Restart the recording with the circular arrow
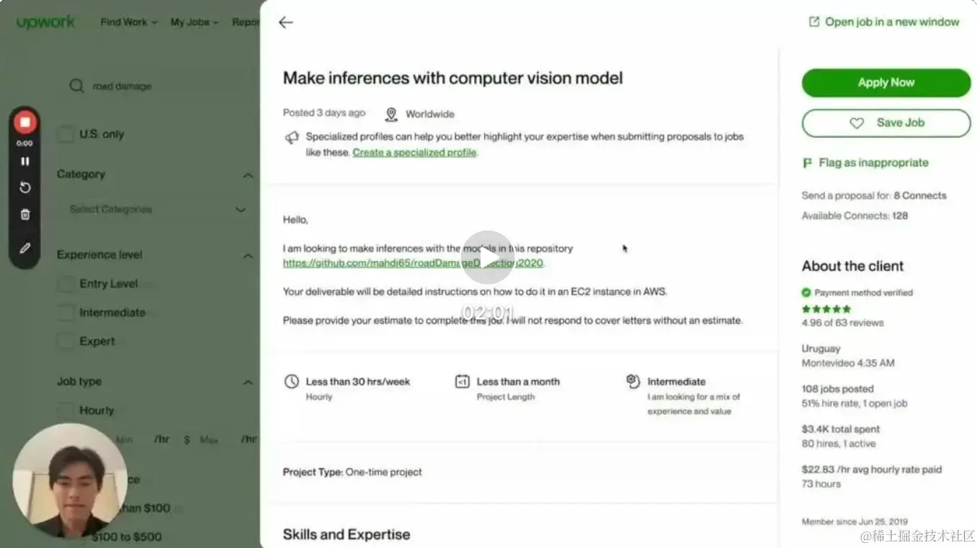Image resolution: width=980 pixels, height=548 pixels. point(25,187)
